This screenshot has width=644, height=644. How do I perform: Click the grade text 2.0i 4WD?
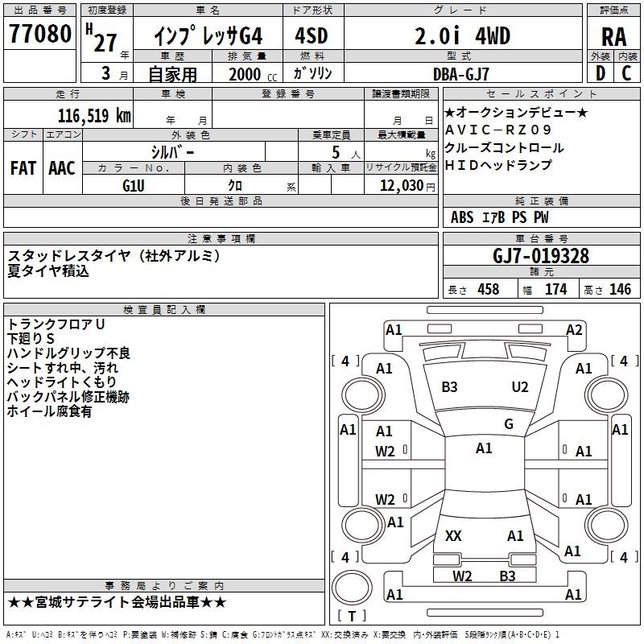(x=462, y=35)
